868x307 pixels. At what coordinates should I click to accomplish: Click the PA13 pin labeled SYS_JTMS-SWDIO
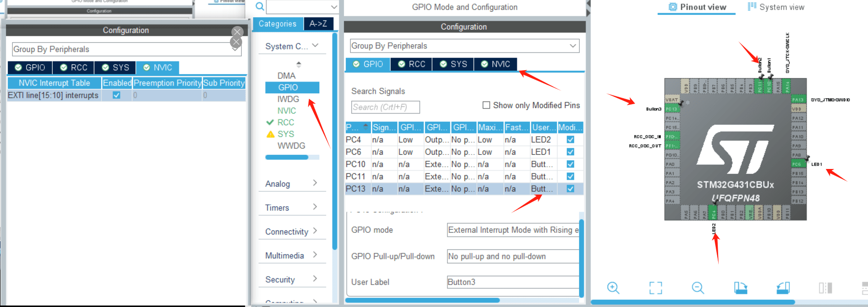[798, 100]
